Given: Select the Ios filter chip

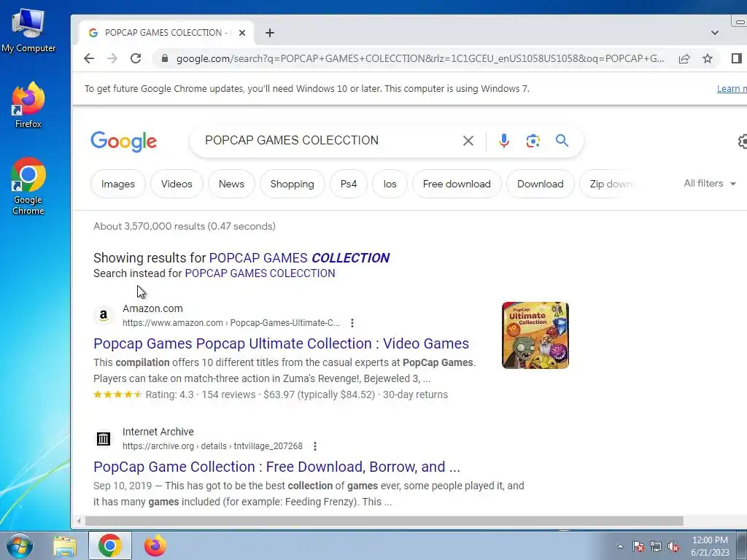Looking at the screenshot, I should 390,184.
